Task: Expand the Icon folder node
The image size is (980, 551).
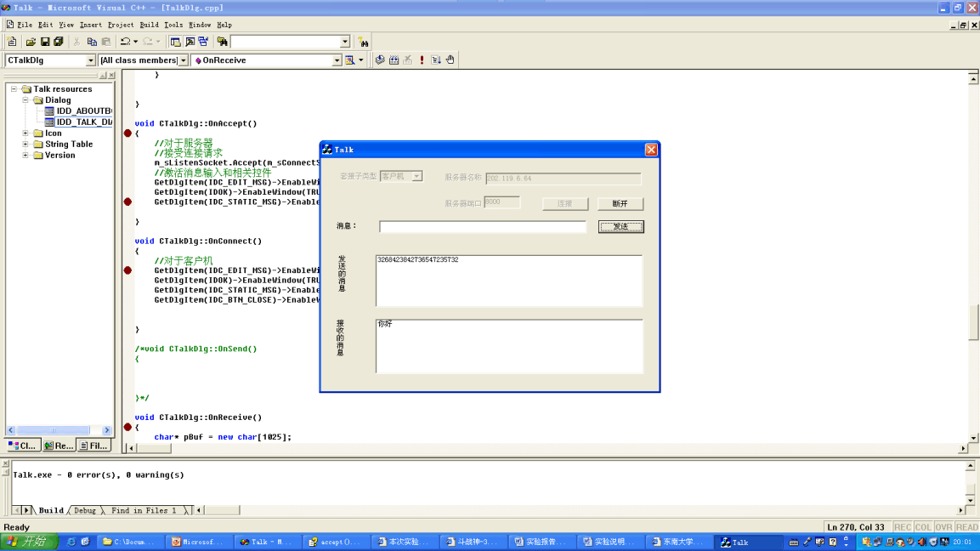Action: [x=25, y=133]
